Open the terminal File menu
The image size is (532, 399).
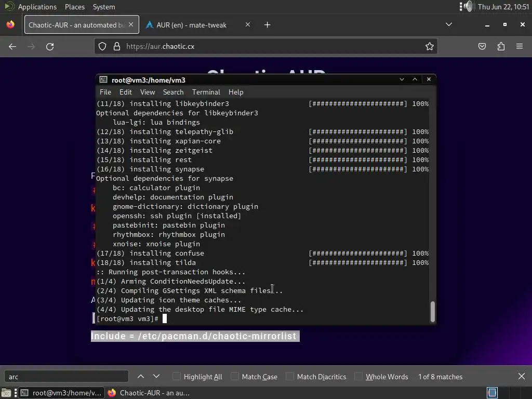[105, 92]
